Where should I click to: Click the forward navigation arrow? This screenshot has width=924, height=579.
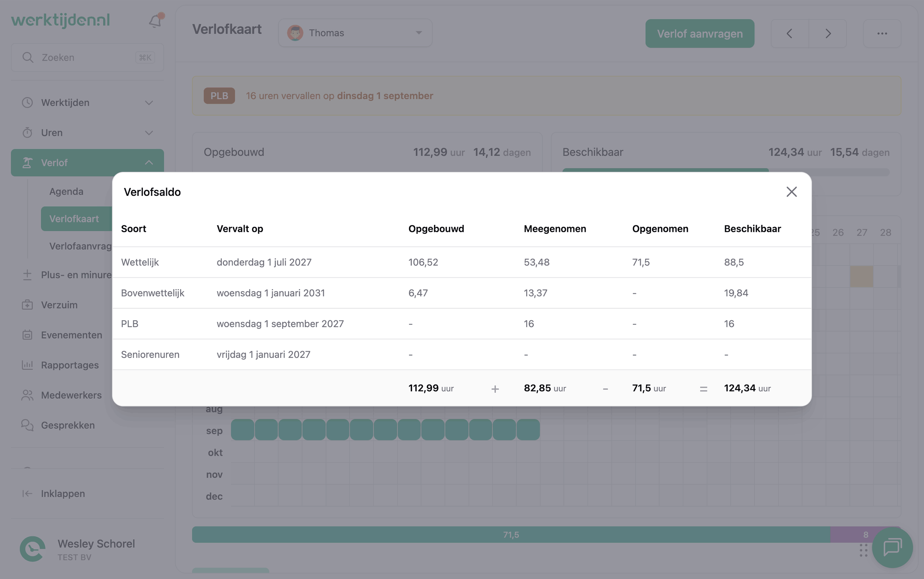pyautogui.click(x=828, y=33)
